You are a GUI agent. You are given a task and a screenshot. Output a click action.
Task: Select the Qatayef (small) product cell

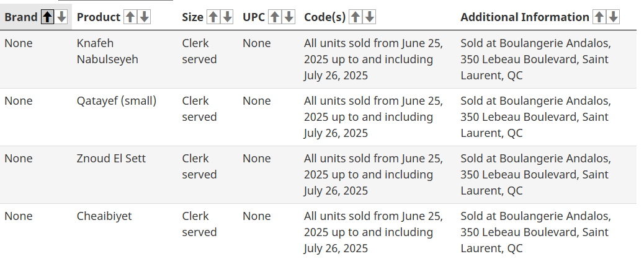click(117, 101)
